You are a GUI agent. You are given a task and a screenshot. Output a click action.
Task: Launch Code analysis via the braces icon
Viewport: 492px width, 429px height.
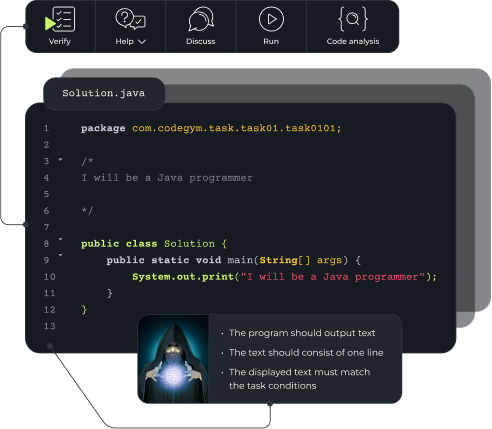pyautogui.click(x=353, y=19)
